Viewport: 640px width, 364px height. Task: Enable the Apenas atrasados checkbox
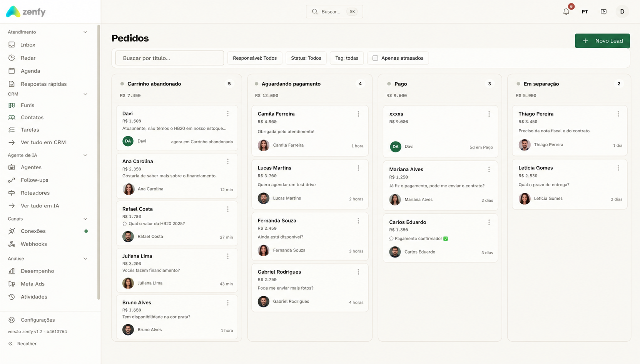(x=375, y=58)
